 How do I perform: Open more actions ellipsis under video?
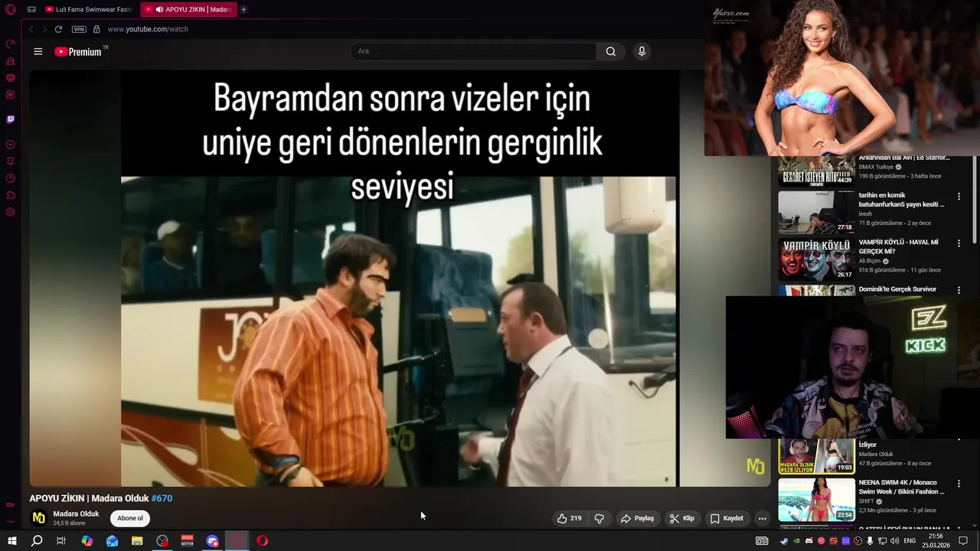(762, 518)
